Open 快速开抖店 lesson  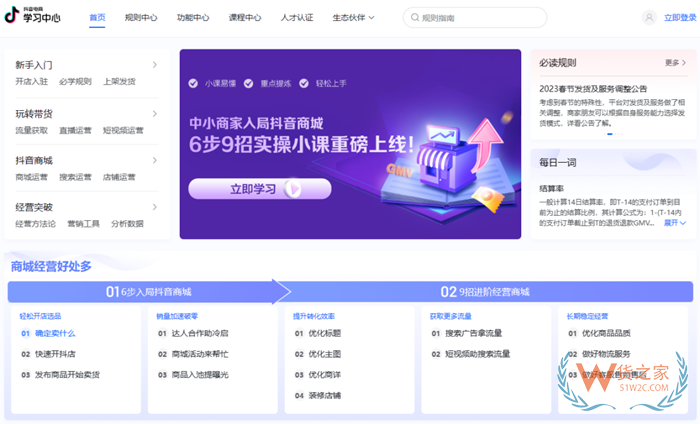(55, 354)
